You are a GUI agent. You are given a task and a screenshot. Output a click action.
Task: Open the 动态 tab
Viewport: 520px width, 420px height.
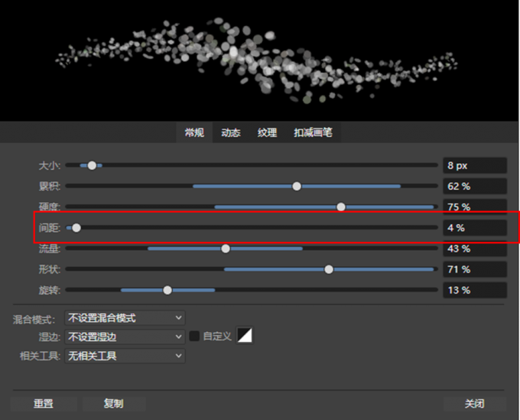231,133
